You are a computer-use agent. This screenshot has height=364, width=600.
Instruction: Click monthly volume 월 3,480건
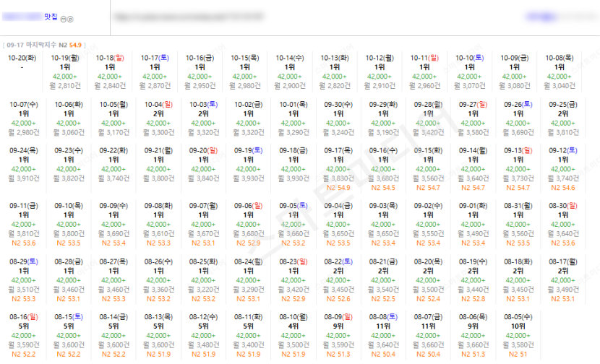204,345
